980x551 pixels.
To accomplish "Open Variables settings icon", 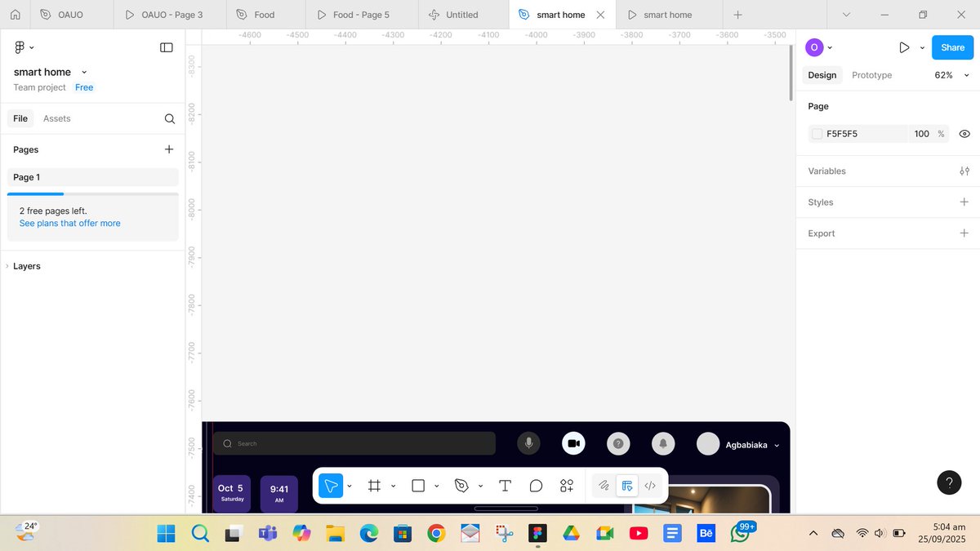I will coord(964,171).
